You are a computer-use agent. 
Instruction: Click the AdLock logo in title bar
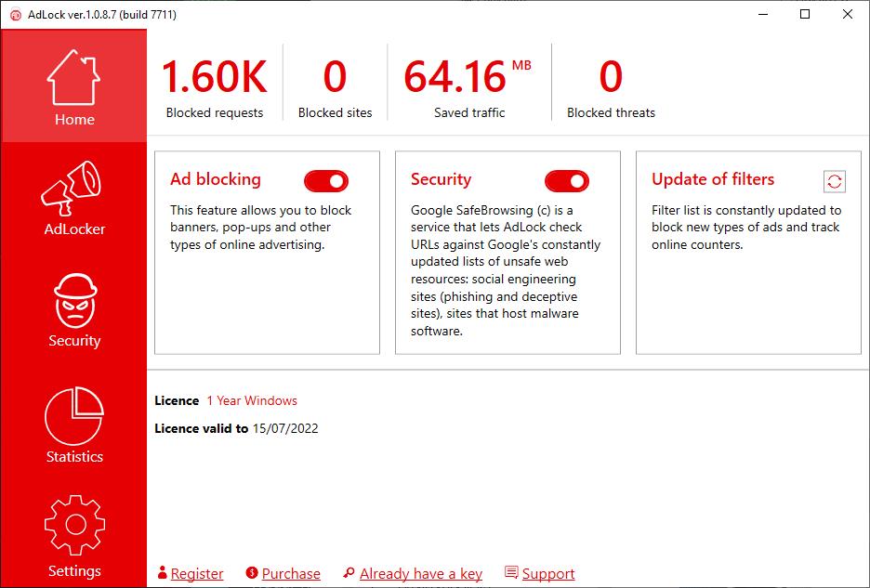(16, 15)
